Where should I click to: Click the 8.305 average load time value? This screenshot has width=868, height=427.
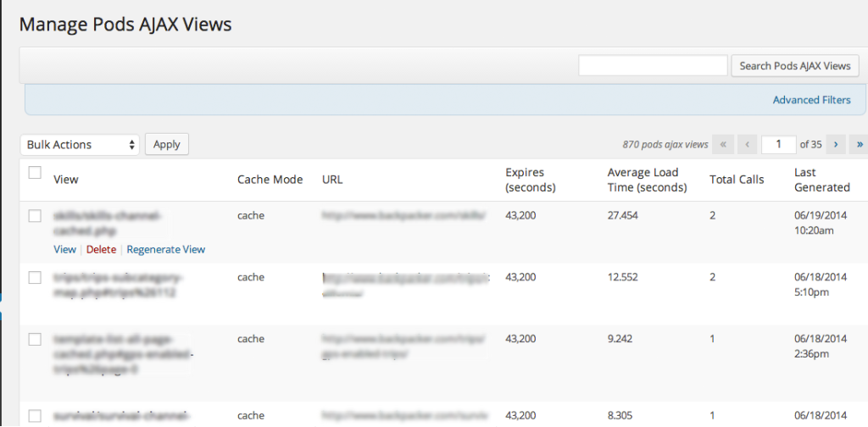click(620, 415)
